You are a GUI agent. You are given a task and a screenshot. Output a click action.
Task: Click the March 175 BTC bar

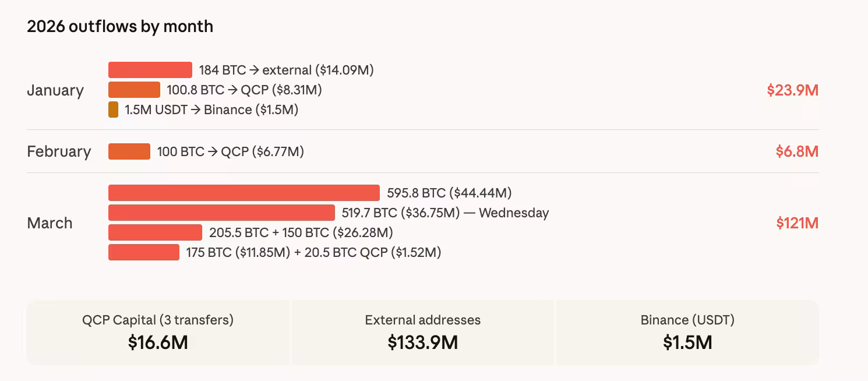click(x=144, y=252)
